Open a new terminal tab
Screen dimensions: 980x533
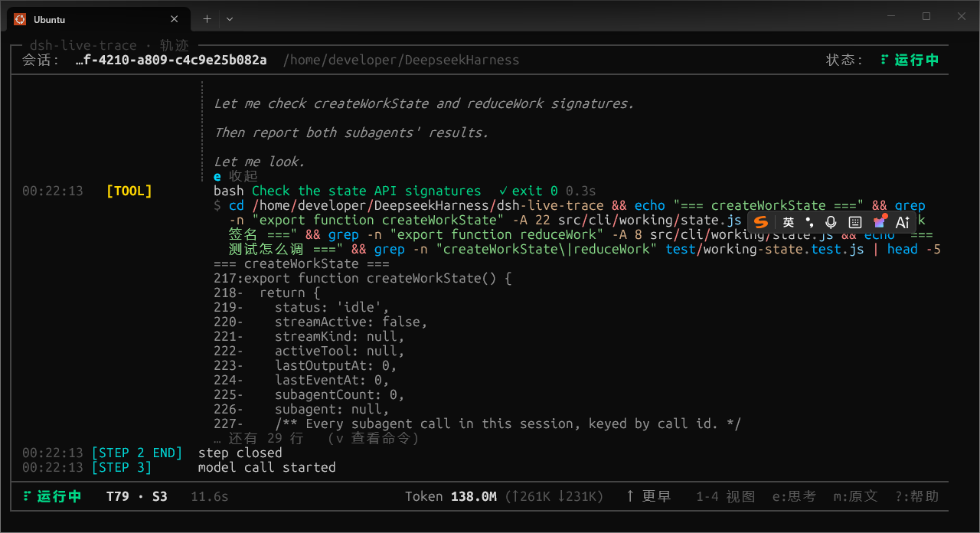click(x=207, y=19)
